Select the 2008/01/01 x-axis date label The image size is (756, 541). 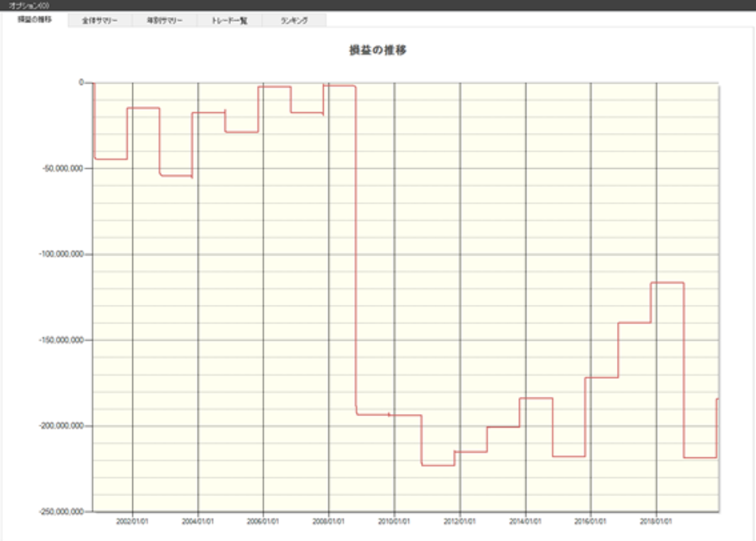(329, 522)
